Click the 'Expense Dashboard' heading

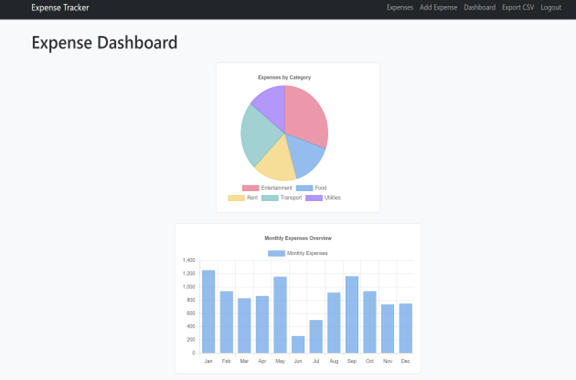tap(104, 43)
